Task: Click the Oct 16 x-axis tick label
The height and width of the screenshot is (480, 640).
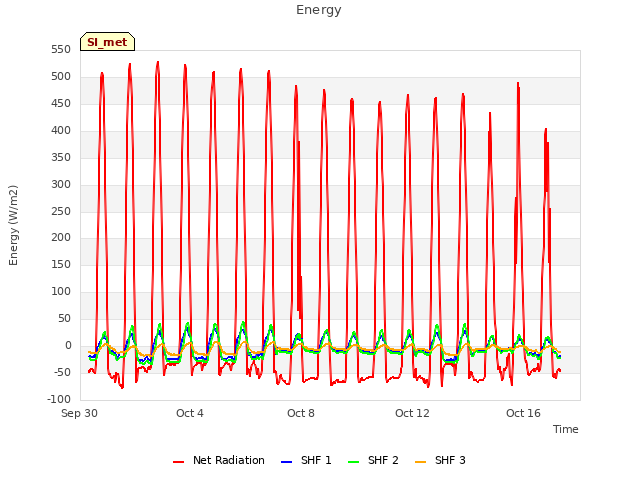Action: click(x=523, y=413)
